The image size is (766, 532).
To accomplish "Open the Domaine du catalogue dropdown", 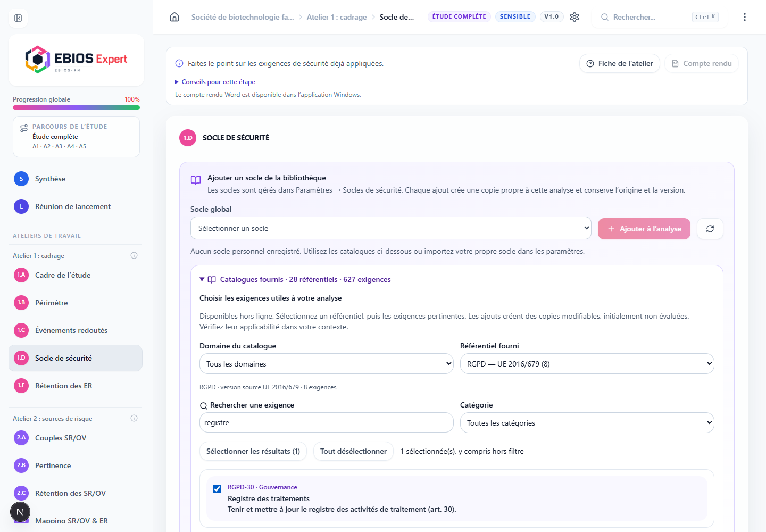I will 327,364.
